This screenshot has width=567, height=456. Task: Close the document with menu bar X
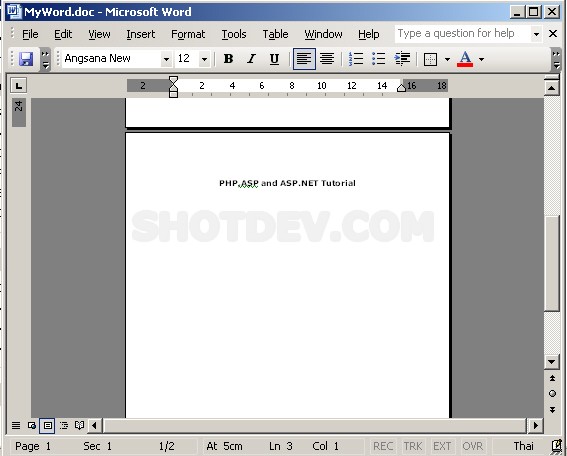(553, 34)
